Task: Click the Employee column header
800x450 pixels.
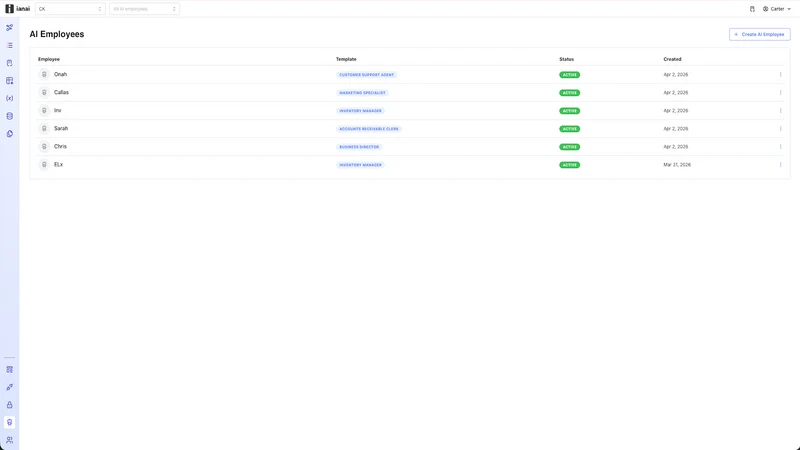Action: coord(49,59)
